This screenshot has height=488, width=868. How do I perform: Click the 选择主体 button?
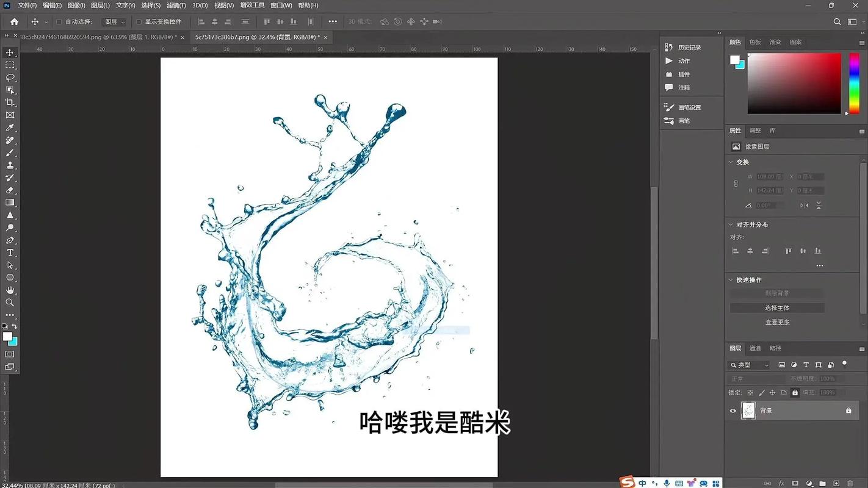[x=777, y=307]
